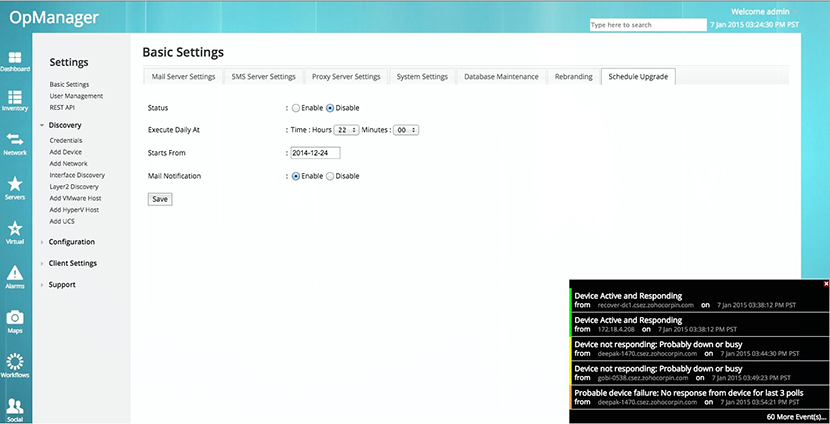This screenshot has width=830, height=424.
Task: Open the Maps camera icon
Action: [15, 322]
